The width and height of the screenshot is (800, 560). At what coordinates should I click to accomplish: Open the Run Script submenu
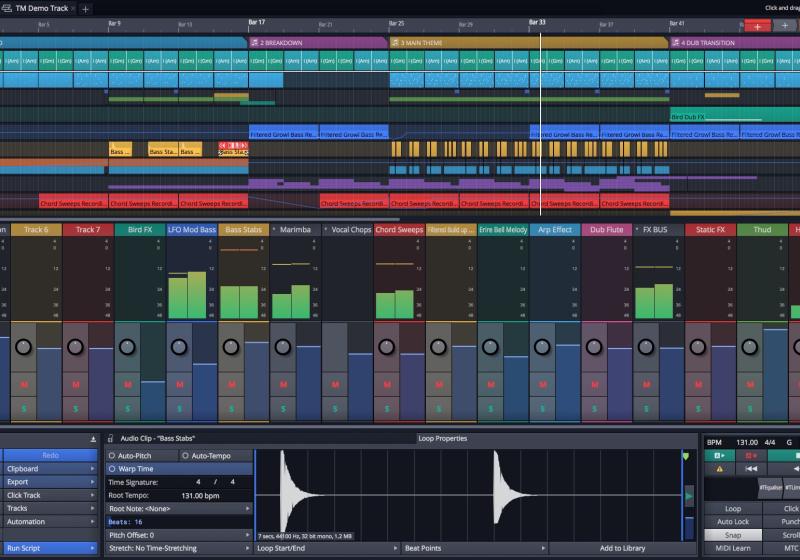pos(49,548)
